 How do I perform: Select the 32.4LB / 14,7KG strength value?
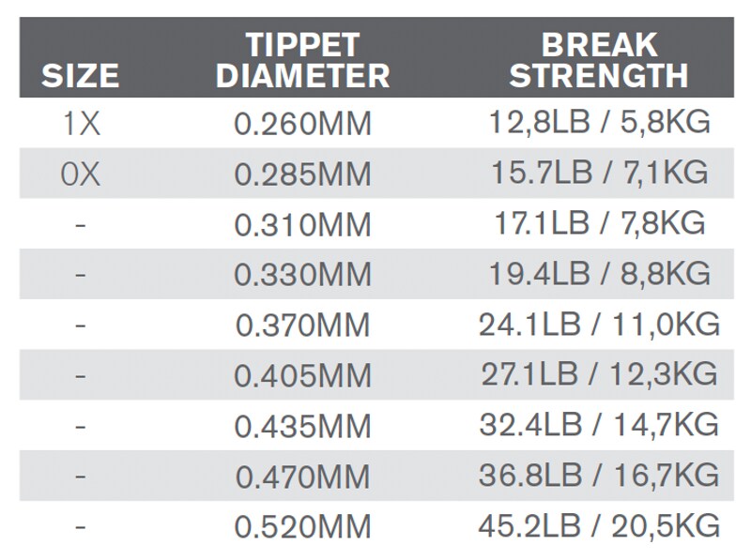pyautogui.click(x=599, y=425)
